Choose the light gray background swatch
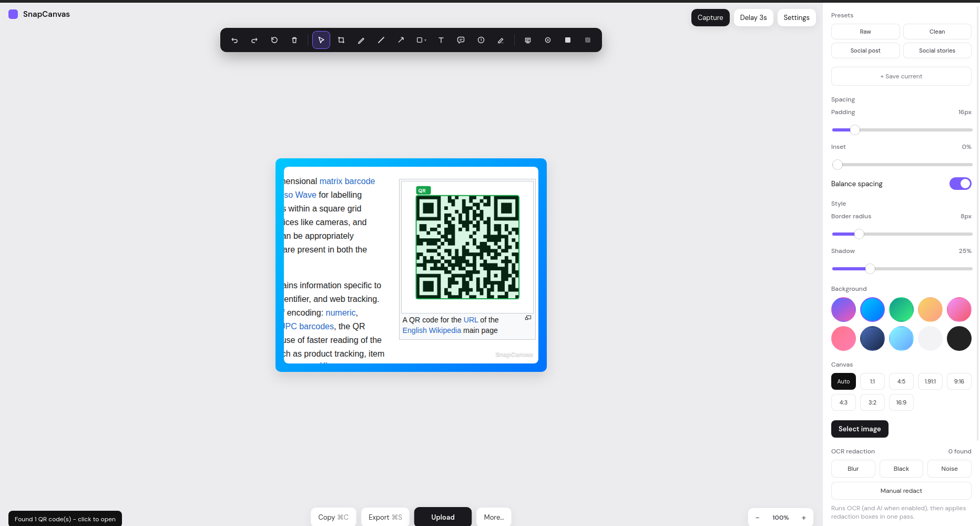Viewport: 980px width, 526px height. tap(930, 338)
